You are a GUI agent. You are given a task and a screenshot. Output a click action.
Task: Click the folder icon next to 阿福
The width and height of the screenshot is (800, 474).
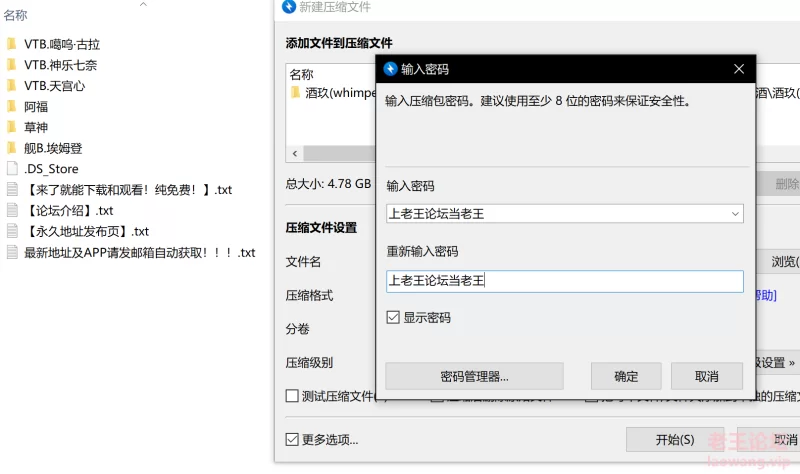[12, 107]
